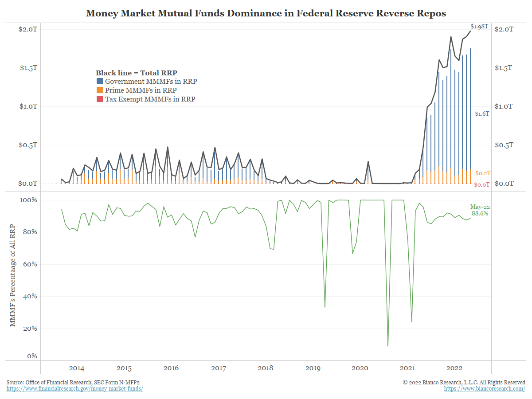The height and width of the screenshot is (399, 532).
Task: Click the 2020 x-axis label
Action: point(360,368)
